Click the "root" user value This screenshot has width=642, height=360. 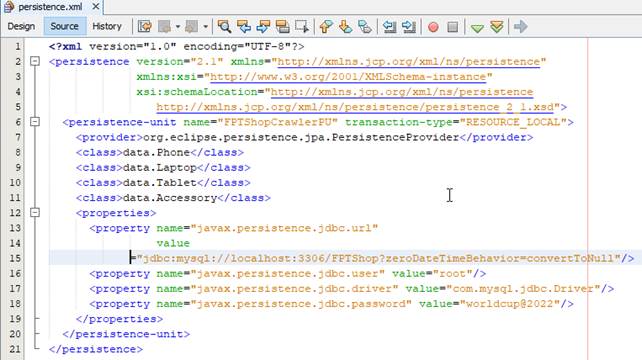452,274
